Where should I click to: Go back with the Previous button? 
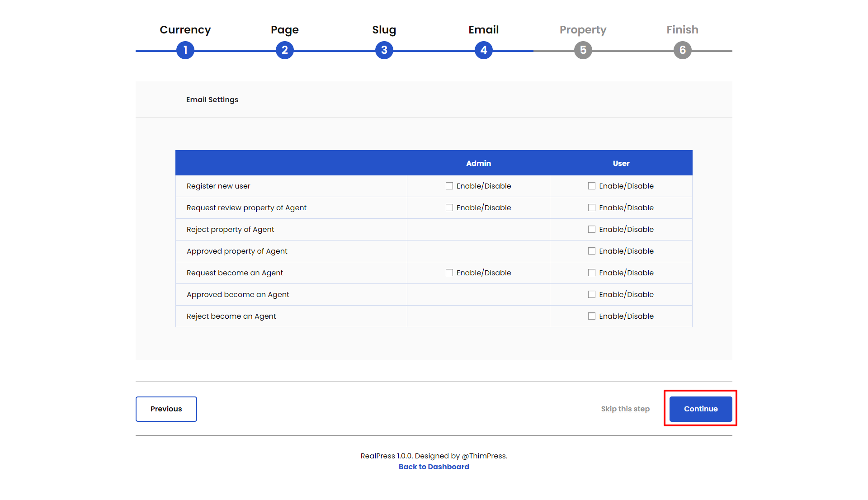click(x=166, y=409)
